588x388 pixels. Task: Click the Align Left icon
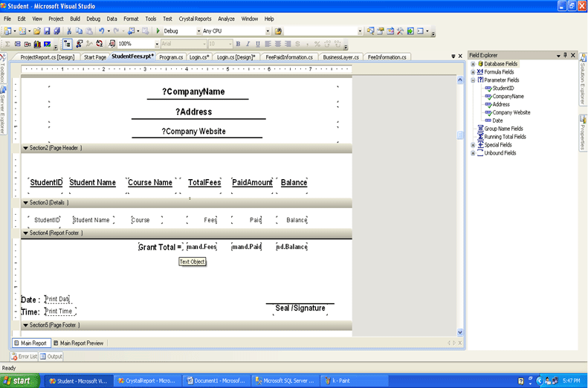[x=268, y=45]
